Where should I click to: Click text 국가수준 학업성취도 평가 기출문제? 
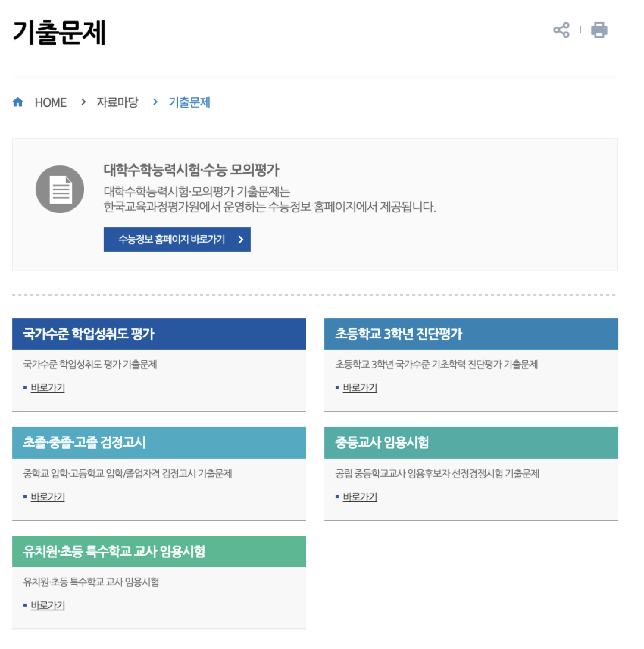point(90,364)
